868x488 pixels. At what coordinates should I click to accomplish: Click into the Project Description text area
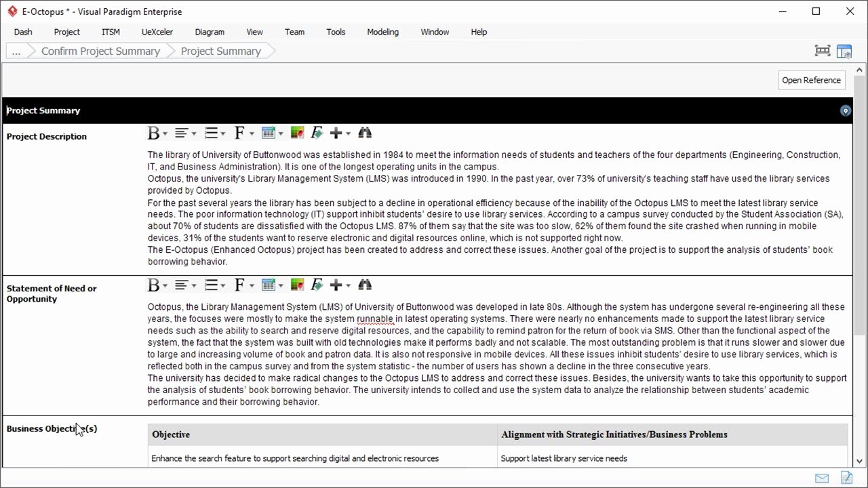pyautogui.click(x=498, y=208)
